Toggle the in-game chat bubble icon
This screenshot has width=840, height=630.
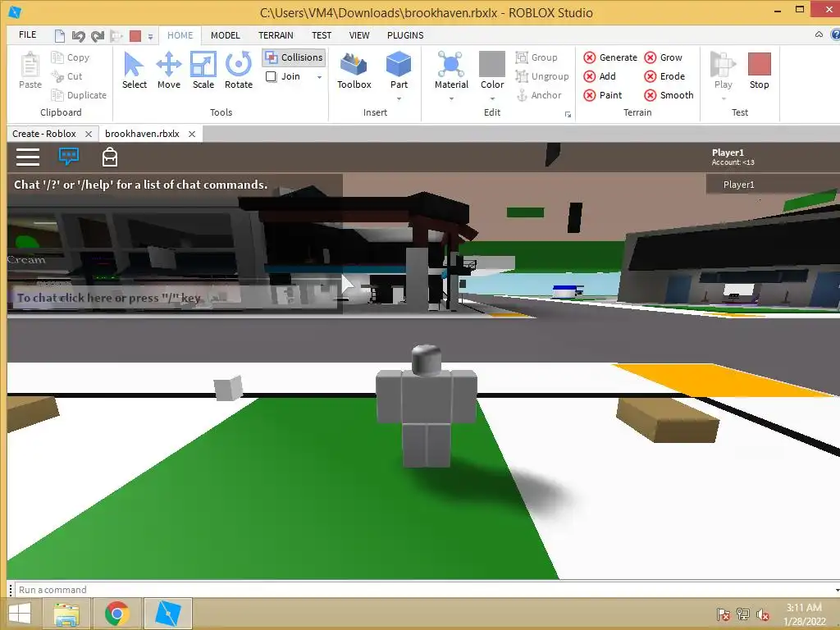(69, 157)
